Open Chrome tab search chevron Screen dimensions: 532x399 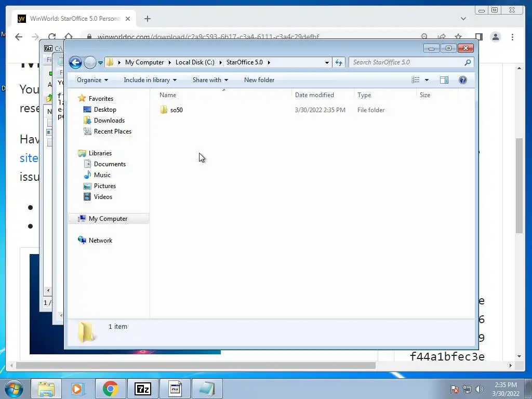click(463, 19)
